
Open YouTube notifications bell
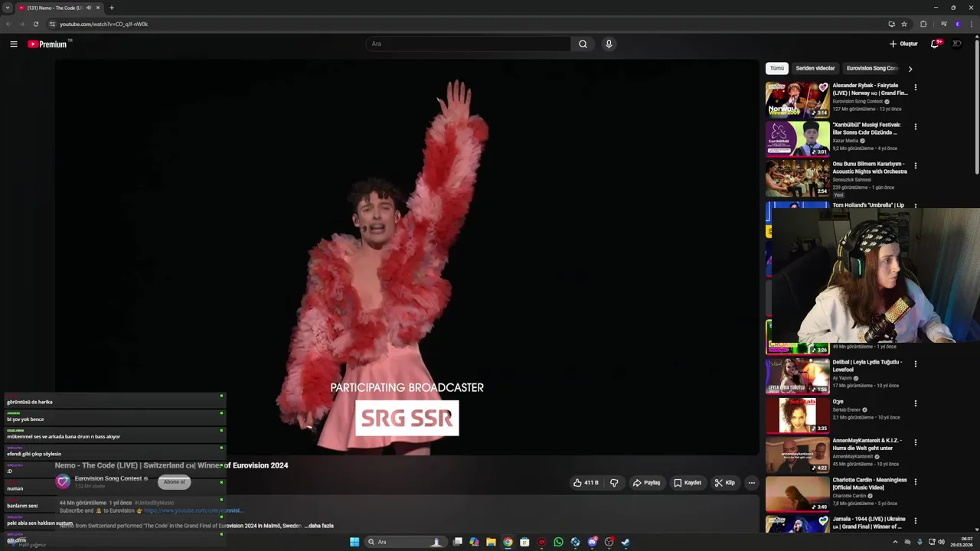(934, 44)
